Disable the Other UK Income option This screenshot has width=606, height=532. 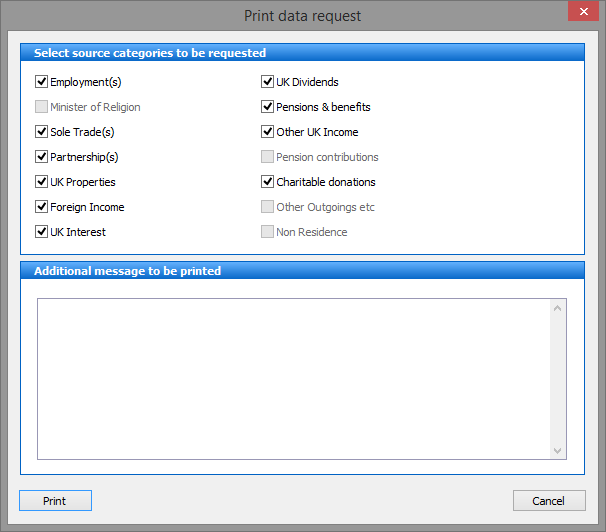(267, 131)
